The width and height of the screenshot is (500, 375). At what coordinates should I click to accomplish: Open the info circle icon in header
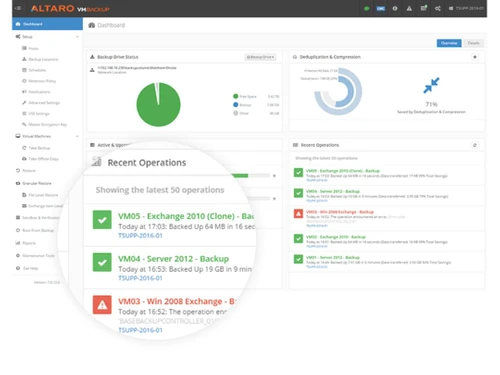[395, 8]
